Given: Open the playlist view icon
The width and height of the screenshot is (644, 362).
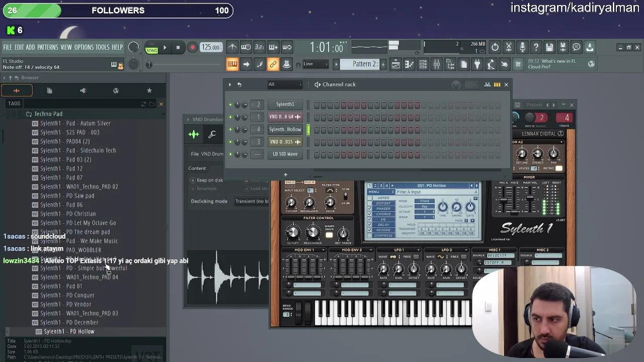Looking at the screenshot, I should coord(396,64).
